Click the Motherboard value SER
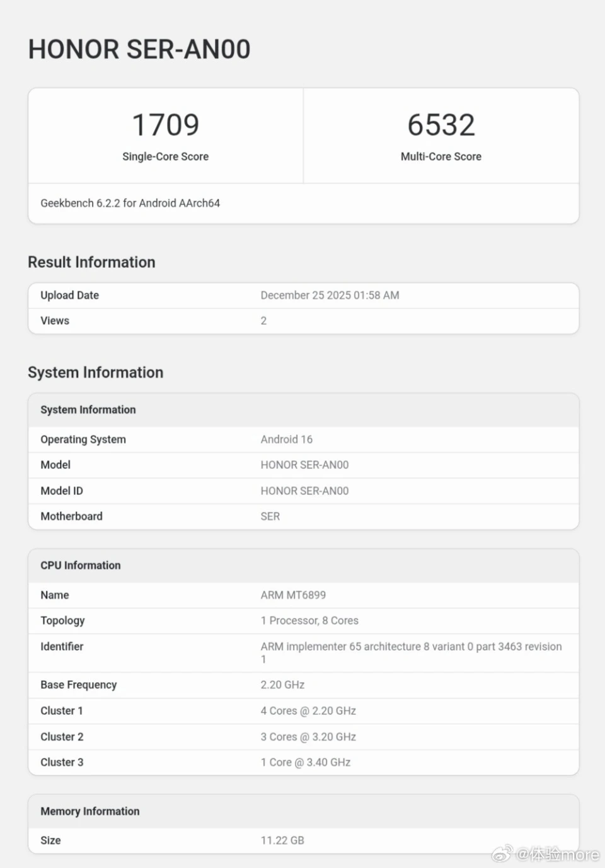 [x=270, y=516]
